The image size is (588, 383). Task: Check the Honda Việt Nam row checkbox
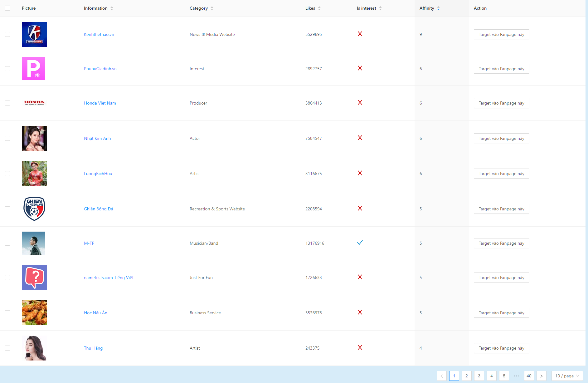7,103
